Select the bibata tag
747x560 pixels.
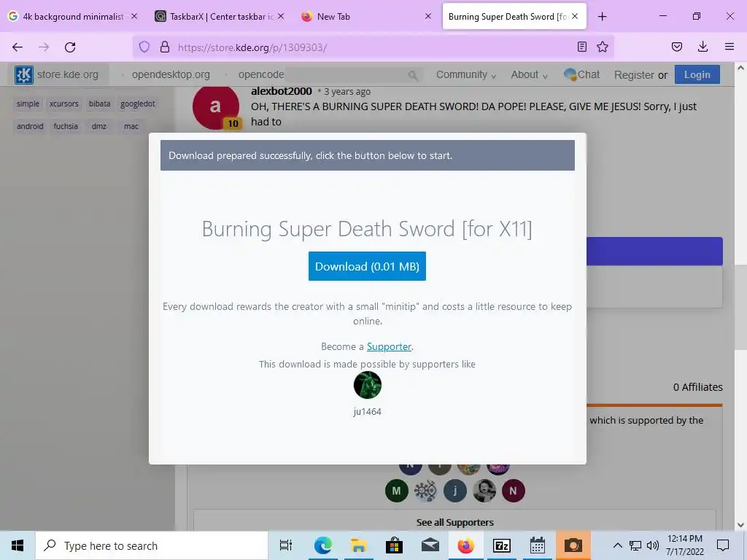99,104
